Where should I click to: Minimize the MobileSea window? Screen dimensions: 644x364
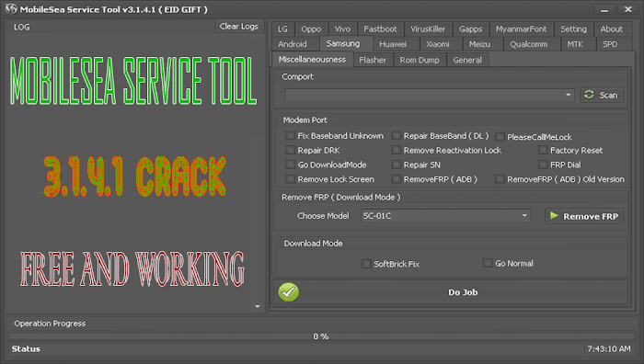604,9
